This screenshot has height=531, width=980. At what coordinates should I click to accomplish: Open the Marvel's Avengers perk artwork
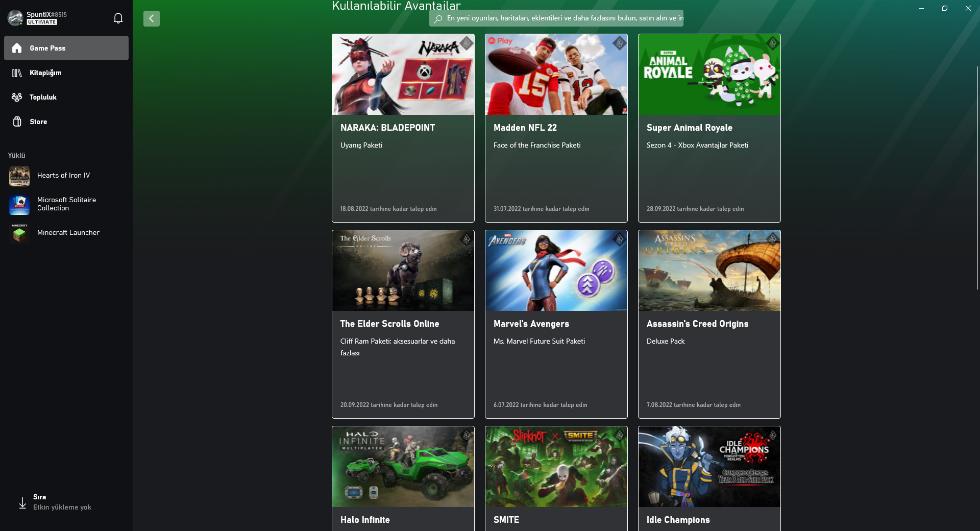[556, 271]
